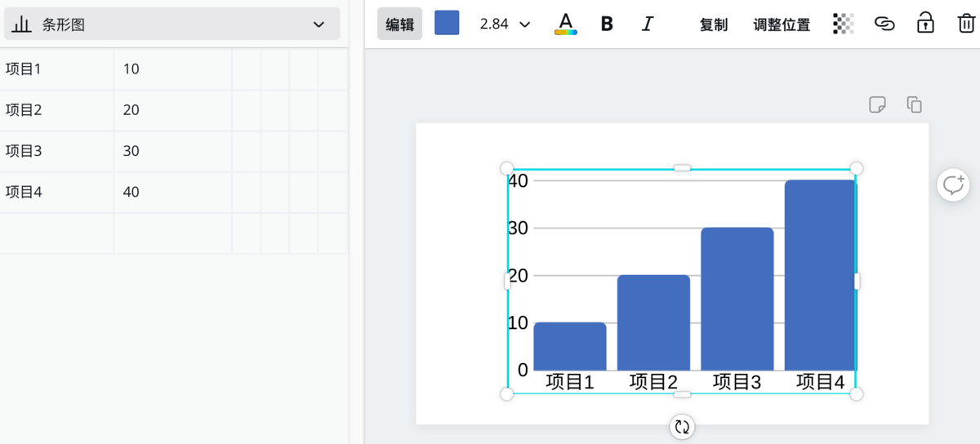Screen dimensions: 980x444
Task: Toggle bold formatting
Action: (607, 24)
